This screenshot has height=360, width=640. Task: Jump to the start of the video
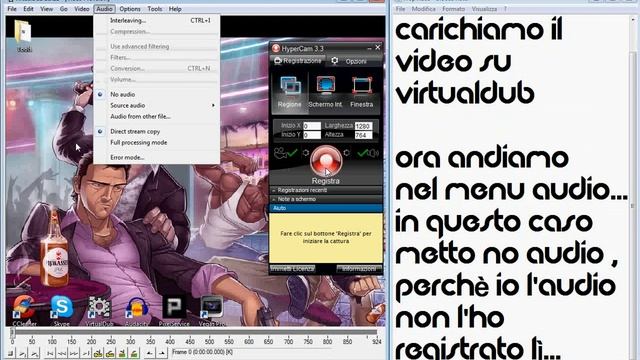coord(50,353)
